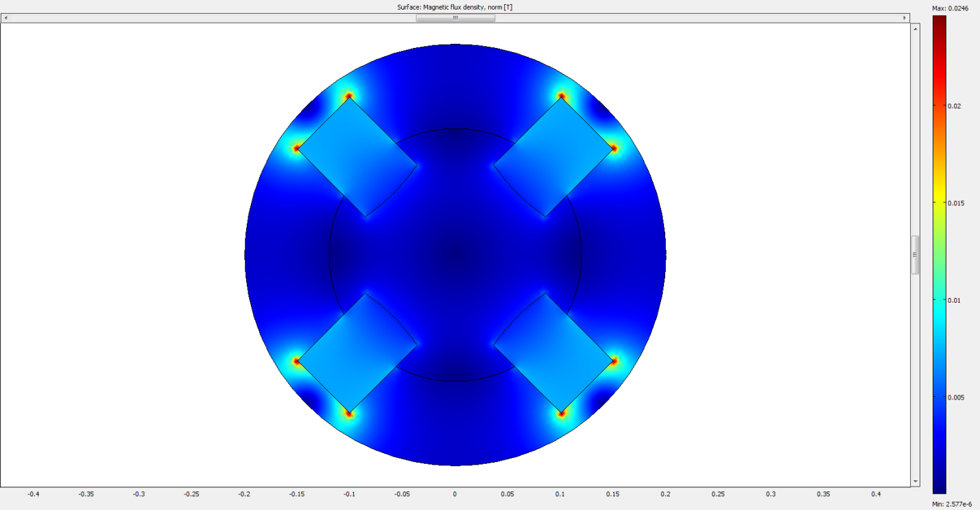Click the x-axis label -0.4
The width and height of the screenshot is (980, 510).
[32, 494]
